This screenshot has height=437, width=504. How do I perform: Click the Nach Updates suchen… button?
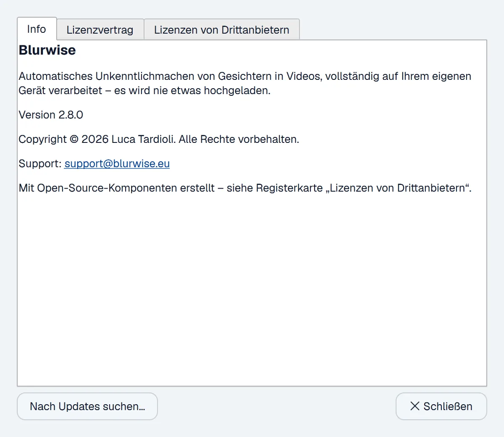coord(87,406)
